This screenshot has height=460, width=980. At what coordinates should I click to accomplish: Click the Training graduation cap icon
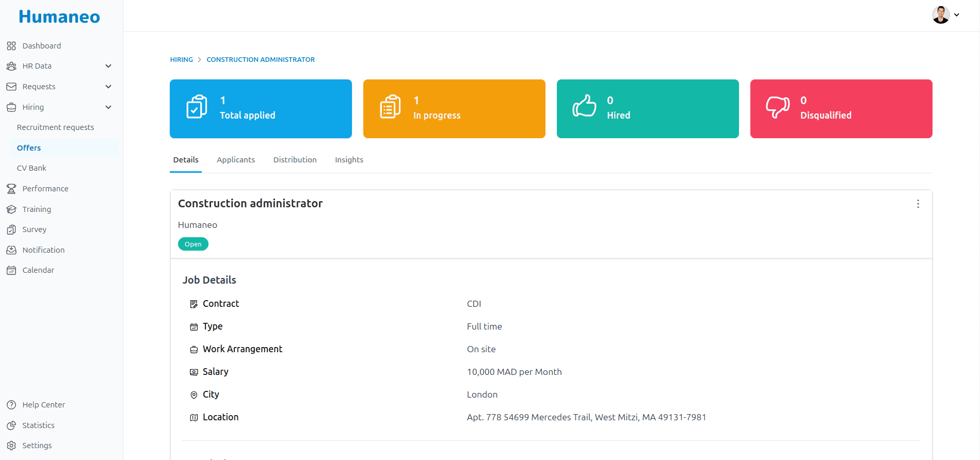tap(11, 209)
